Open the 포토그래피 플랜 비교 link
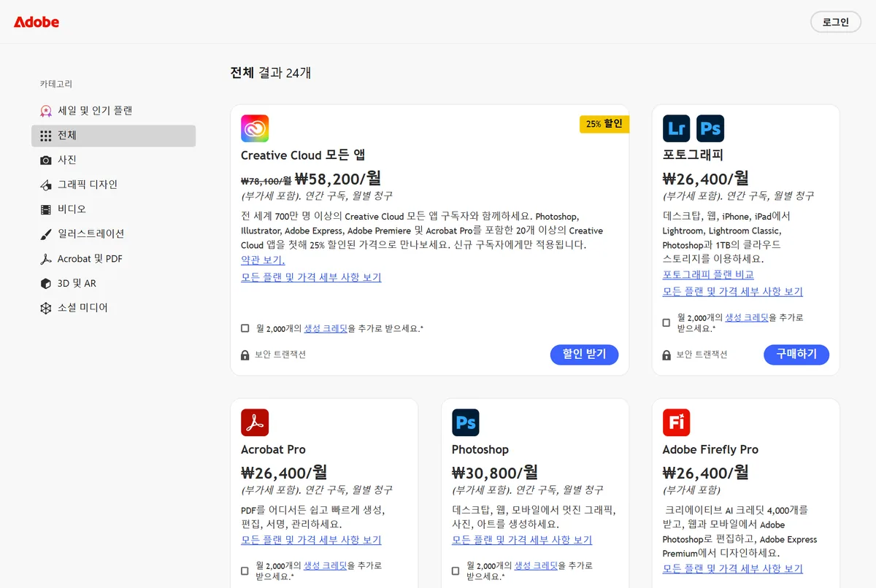This screenshot has width=876, height=588. click(708, 274)
